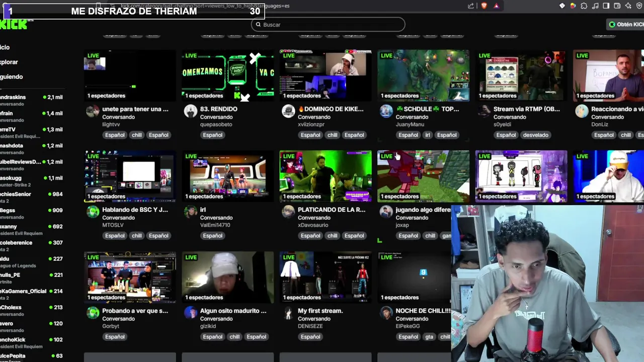Click the magnifier icon in Buscar field
Screen dimensions: 644x362
(x=258, y=24)
